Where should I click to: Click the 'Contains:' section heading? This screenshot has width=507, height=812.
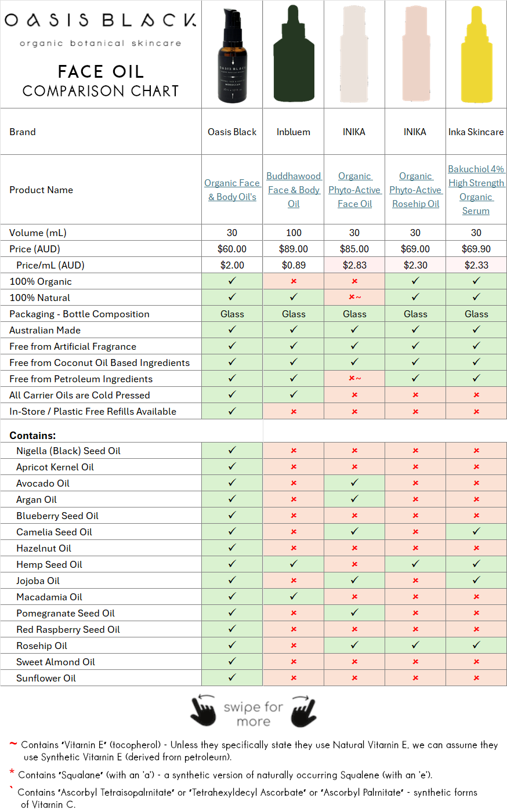coord(32,435)
